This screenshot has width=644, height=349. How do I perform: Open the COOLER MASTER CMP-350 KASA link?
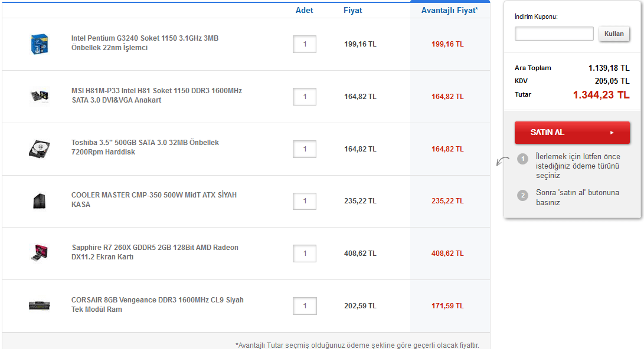(x=153, y=199)
